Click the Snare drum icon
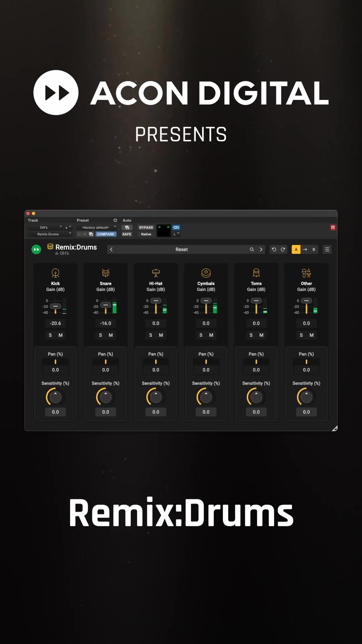Image resolution: width=362 pixels, height=644 pixels. (x=106, y=273)
